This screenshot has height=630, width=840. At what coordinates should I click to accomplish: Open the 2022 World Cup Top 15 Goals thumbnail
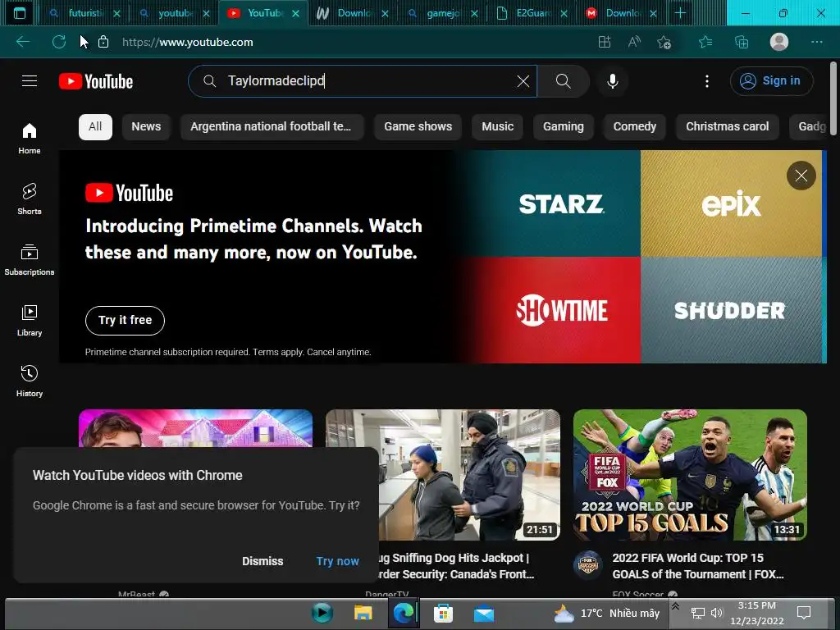point(690,475)
